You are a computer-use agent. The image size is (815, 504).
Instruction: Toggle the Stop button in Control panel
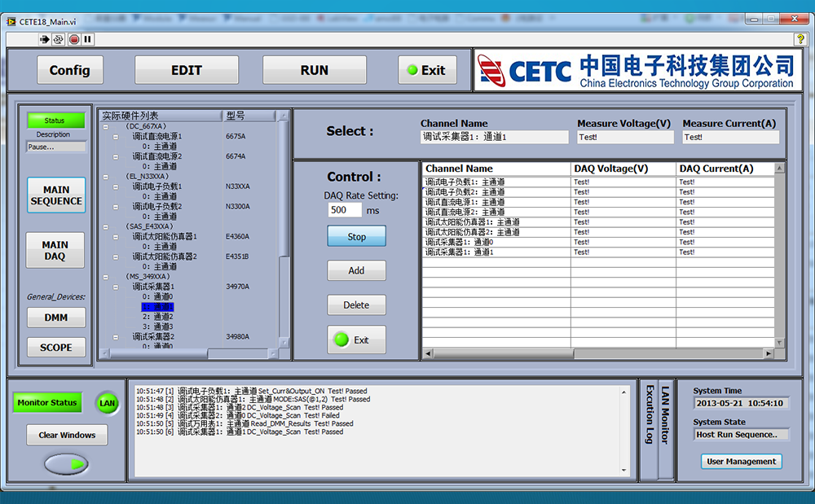[x=356, y=237]
